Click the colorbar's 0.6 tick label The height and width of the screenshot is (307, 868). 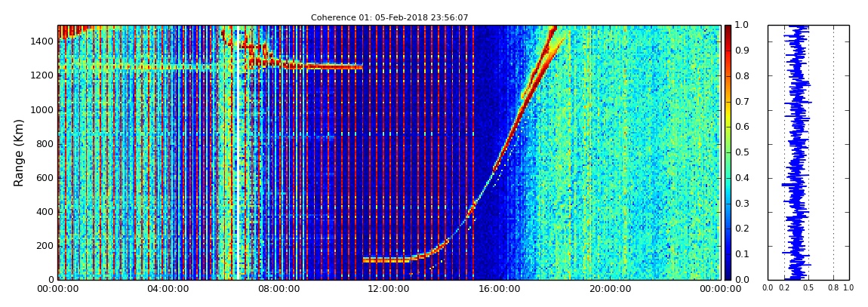[x=743, y=127]
